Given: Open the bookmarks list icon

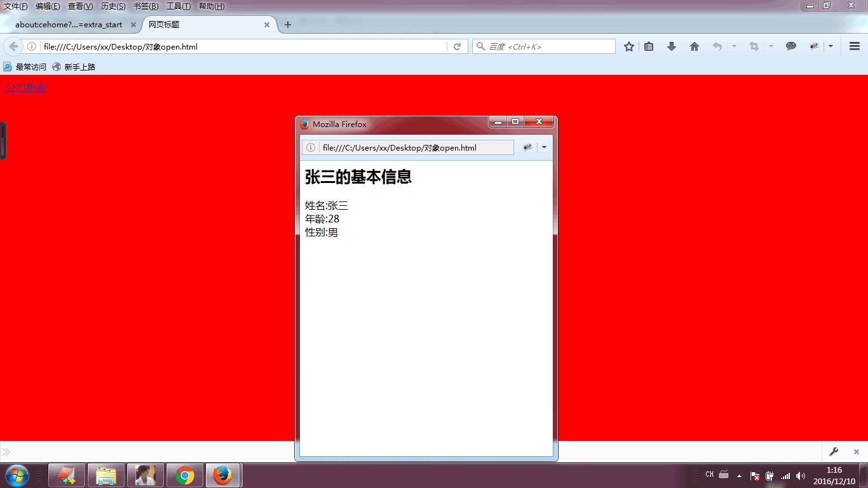Looking at the screenshot, I should (x=649, y=46).
